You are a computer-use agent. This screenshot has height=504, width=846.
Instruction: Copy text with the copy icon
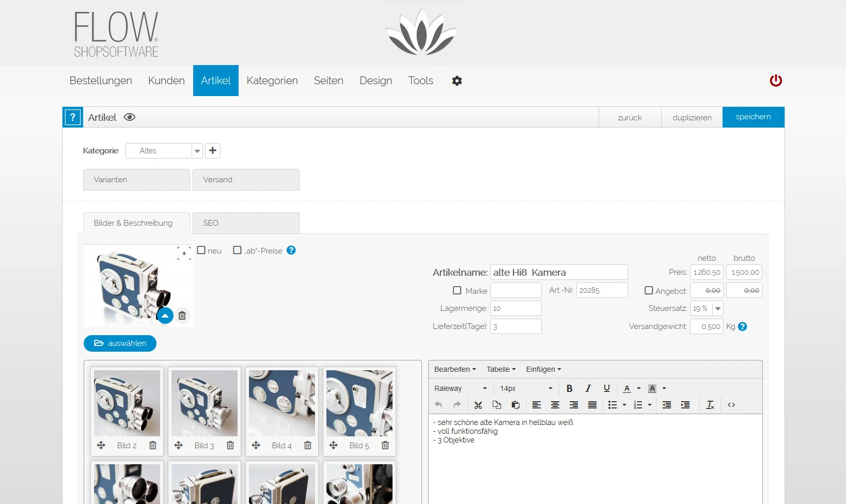[x=497, y=405]
